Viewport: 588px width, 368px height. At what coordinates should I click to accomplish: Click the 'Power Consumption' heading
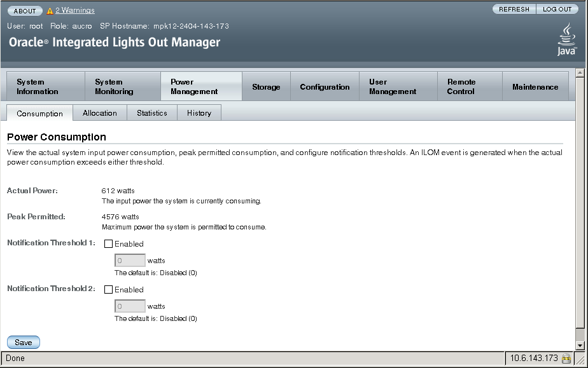pos(57,137)
